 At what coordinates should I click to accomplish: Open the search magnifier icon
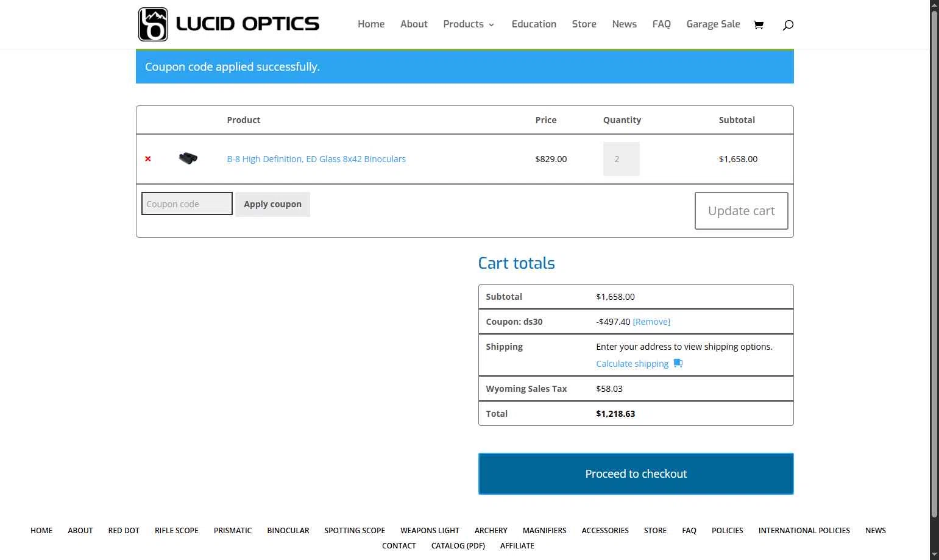pos(788,25)
